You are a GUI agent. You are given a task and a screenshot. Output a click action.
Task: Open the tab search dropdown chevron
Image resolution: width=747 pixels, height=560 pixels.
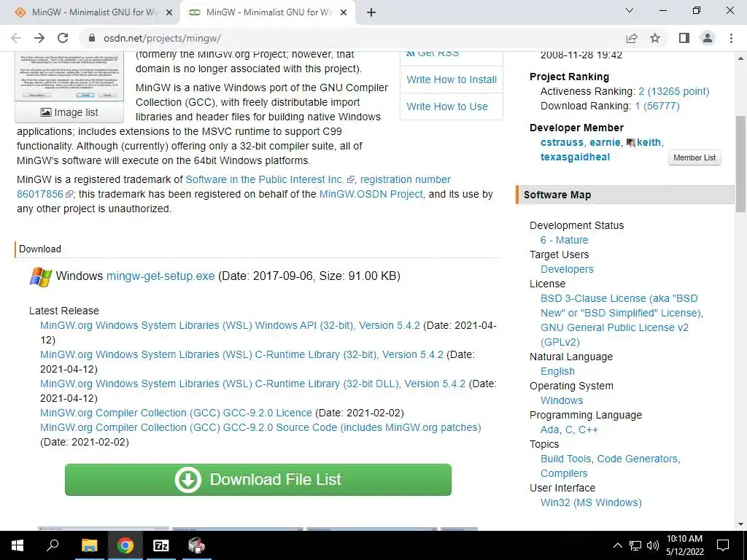click(630, 10)
